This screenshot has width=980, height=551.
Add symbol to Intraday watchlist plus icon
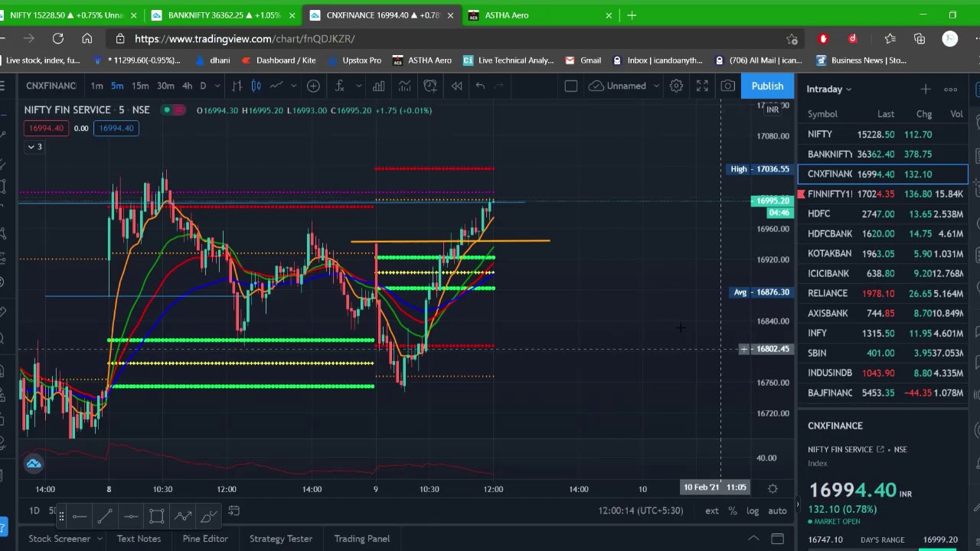pos(926,90)
